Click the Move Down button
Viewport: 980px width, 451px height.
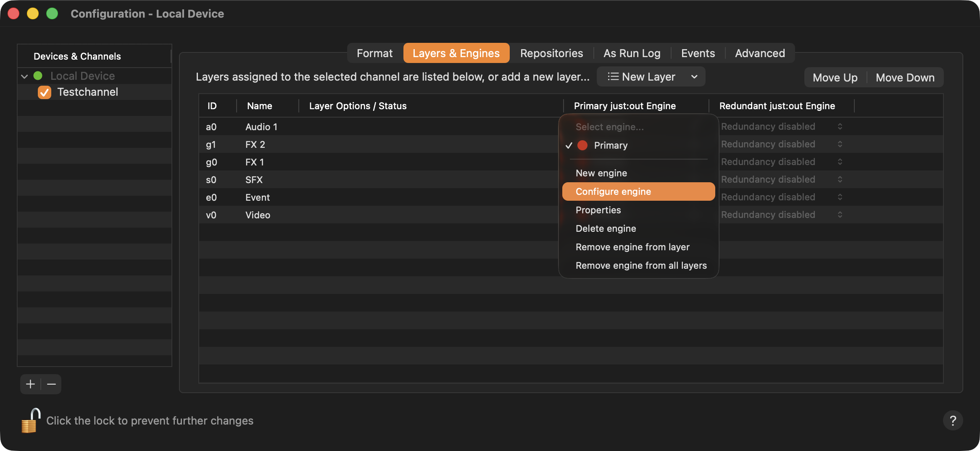pyautogui.click(x=905, y=78)
